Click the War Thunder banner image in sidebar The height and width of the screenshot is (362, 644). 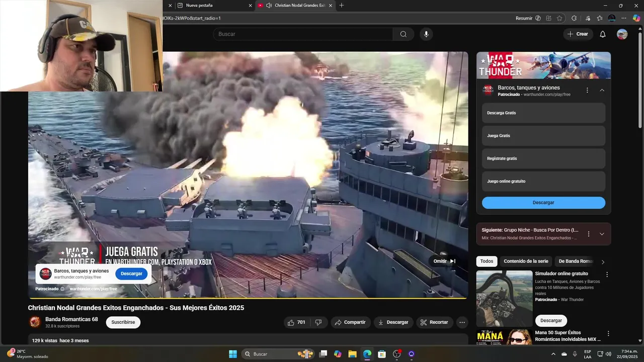[544, 65]
